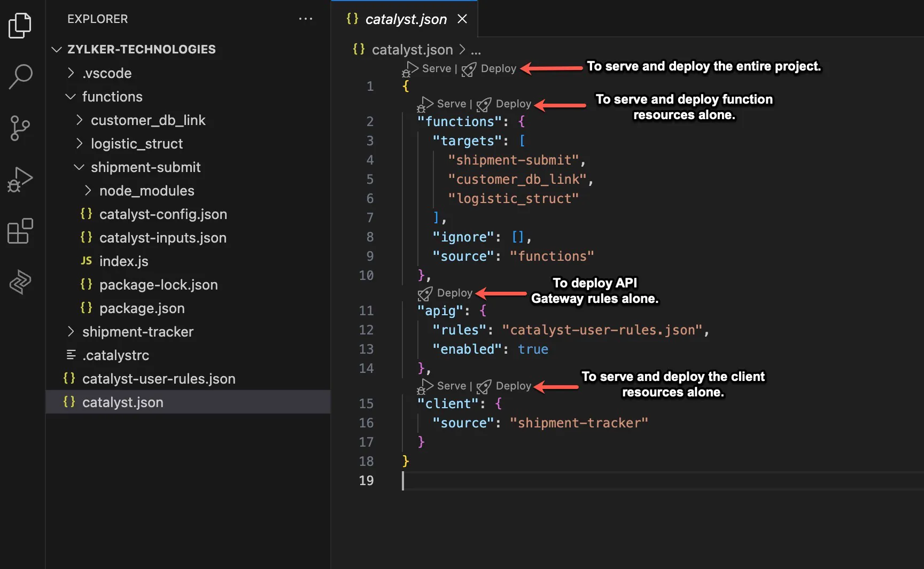Viewport: 924px width, 569px height.
Task: Click the "shipment-submit" string on line 4
Action: [513, 160]
